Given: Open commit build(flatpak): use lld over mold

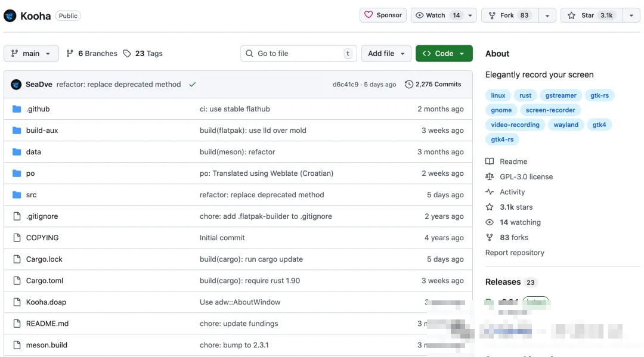Looking at the screenshot, I should [253, 130].
